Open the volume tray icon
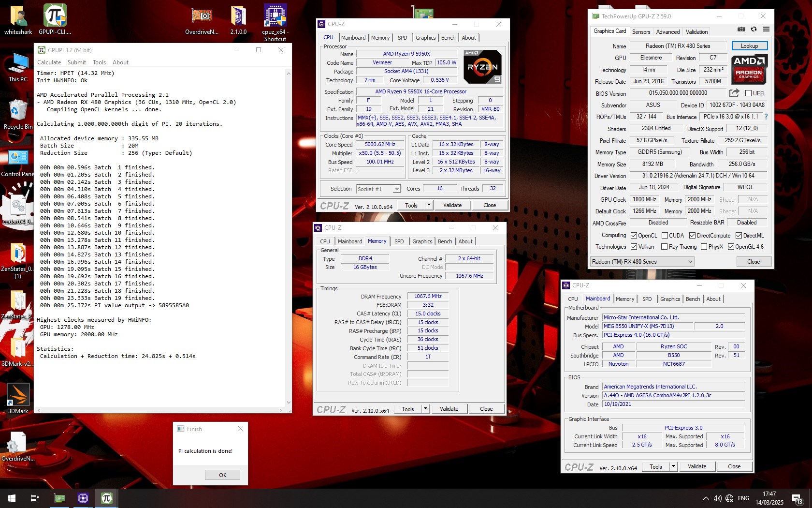The width and height of the screenshot is (812, 508). (717, 498)
